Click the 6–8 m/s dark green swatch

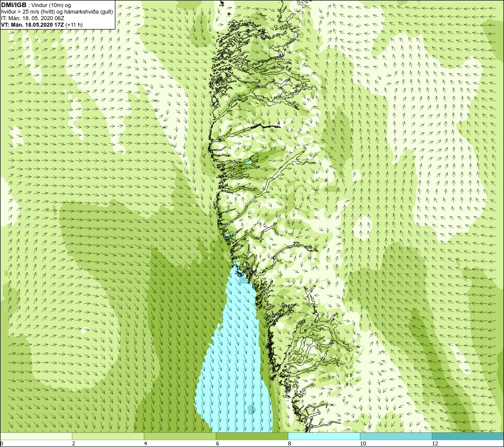tap(252, 436)
